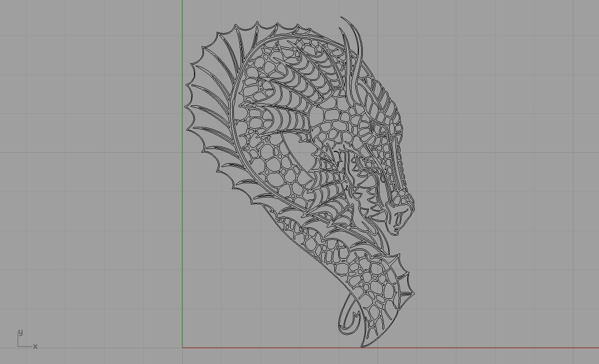Click the x label of the axes icon

(x=35, y=346)
